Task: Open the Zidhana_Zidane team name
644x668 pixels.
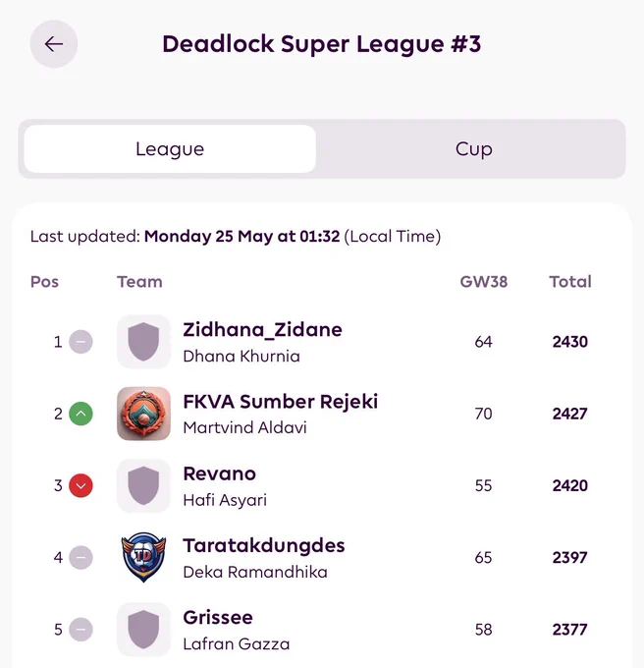Action: click(263, 330)
